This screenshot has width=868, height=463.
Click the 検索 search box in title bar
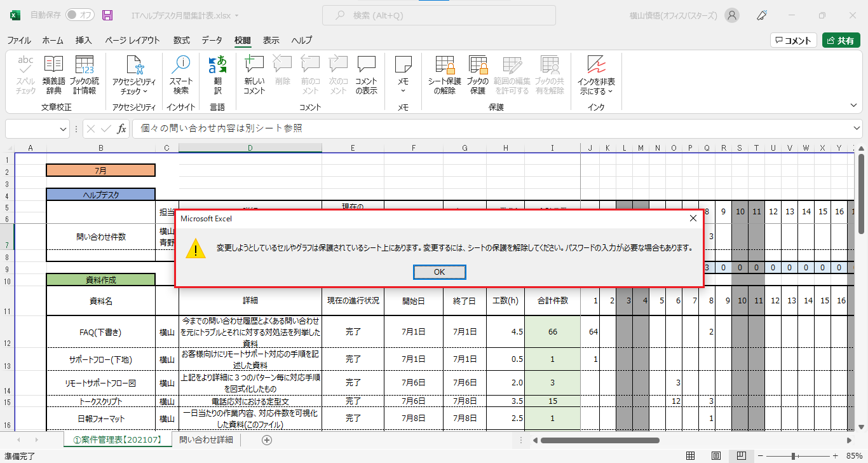(438, 15)
